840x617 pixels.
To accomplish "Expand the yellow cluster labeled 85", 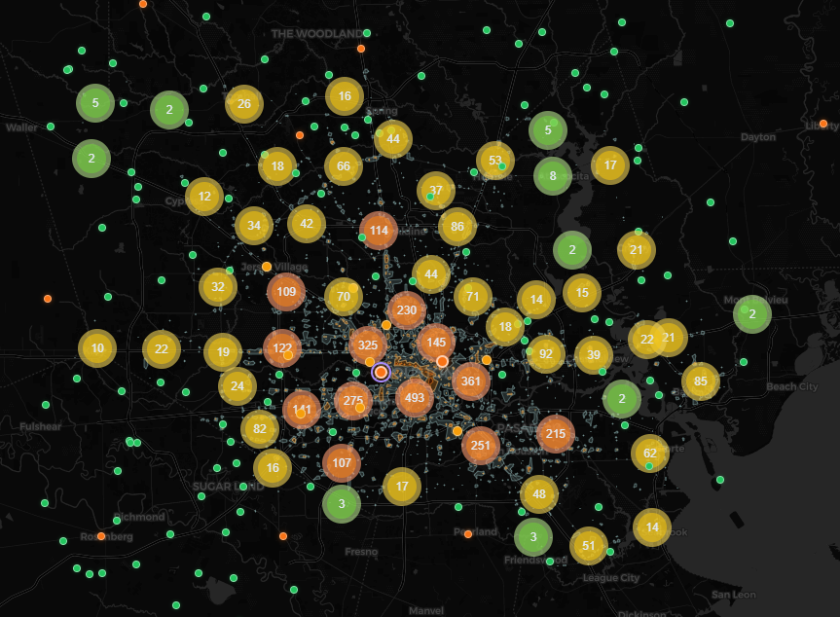I will 701,381.
